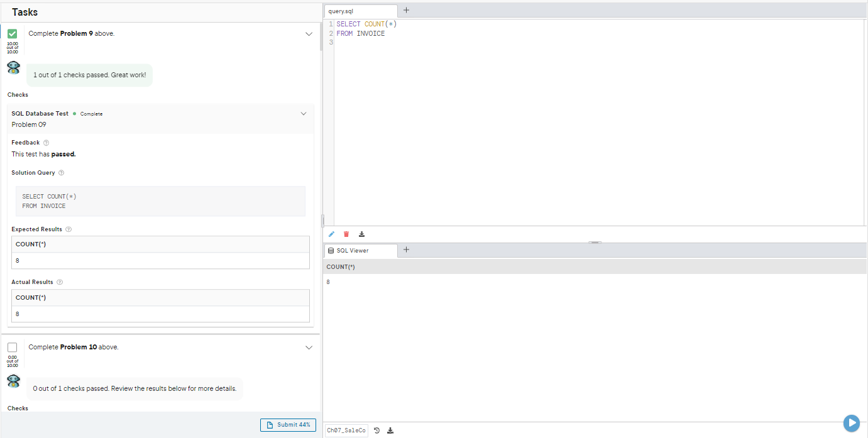Toggle the green Problem 9 checkbox
This screenshot has height=438, width=868.
[12, 33]
